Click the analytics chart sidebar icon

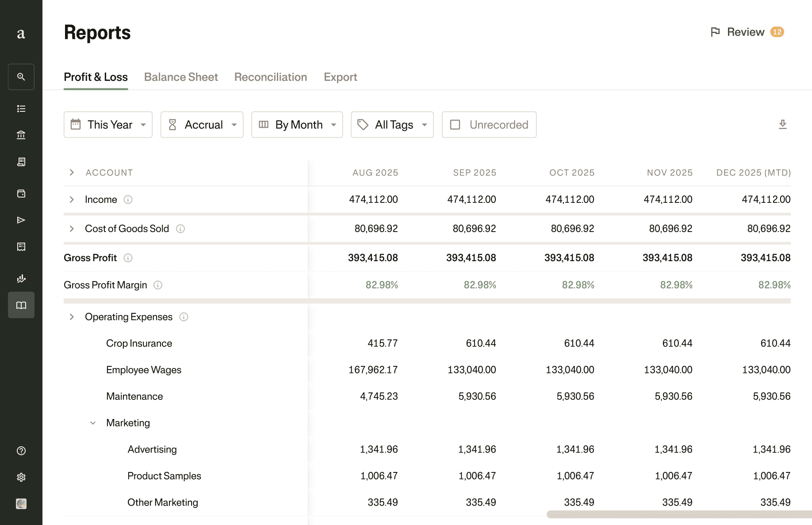point(21,278)
